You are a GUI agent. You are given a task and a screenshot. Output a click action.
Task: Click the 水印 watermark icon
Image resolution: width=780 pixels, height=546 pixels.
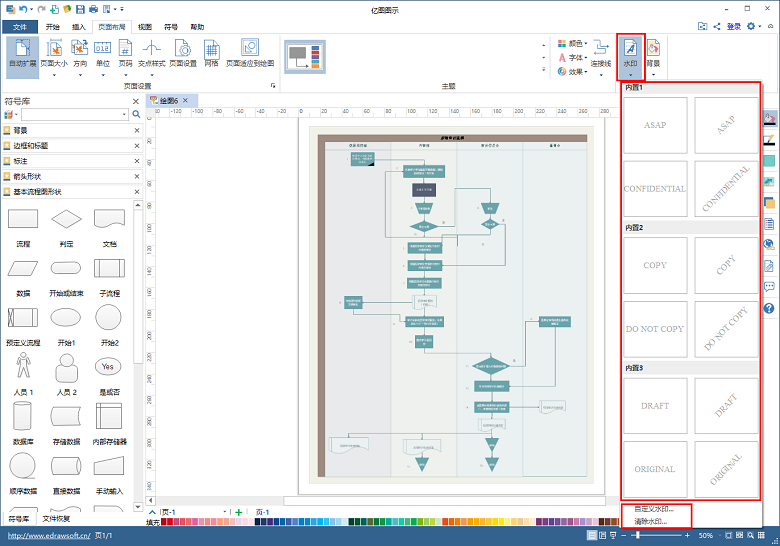point(630,56)
